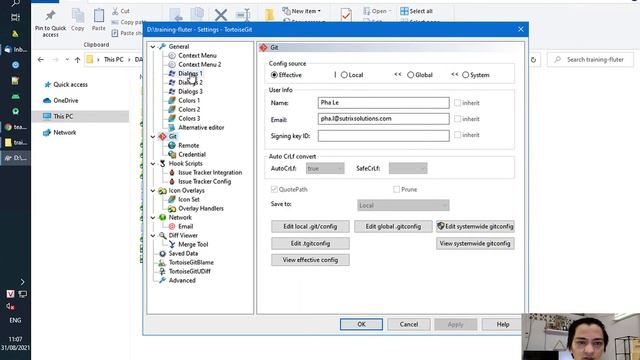This screenshot has height=360, width=640.
Task: Collapse the Icon Overlays tree node
Action: click(153, 191)
